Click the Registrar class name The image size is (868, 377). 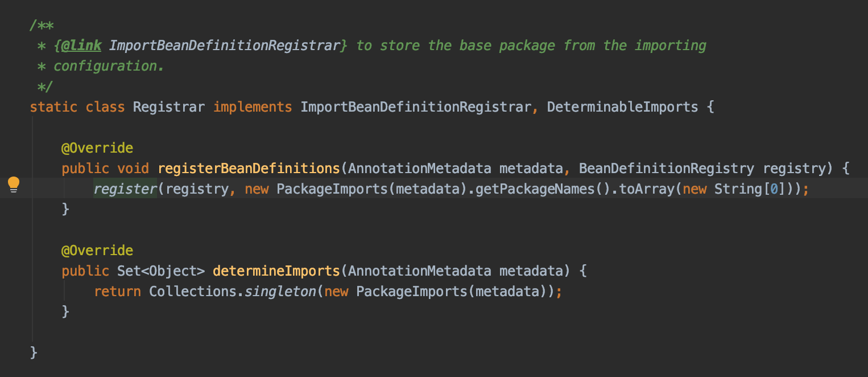(x=168, y=107)
